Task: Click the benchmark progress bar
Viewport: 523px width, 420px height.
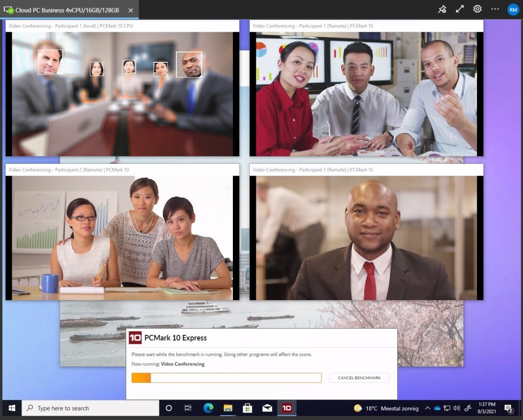Action: (x=226, y=378)
